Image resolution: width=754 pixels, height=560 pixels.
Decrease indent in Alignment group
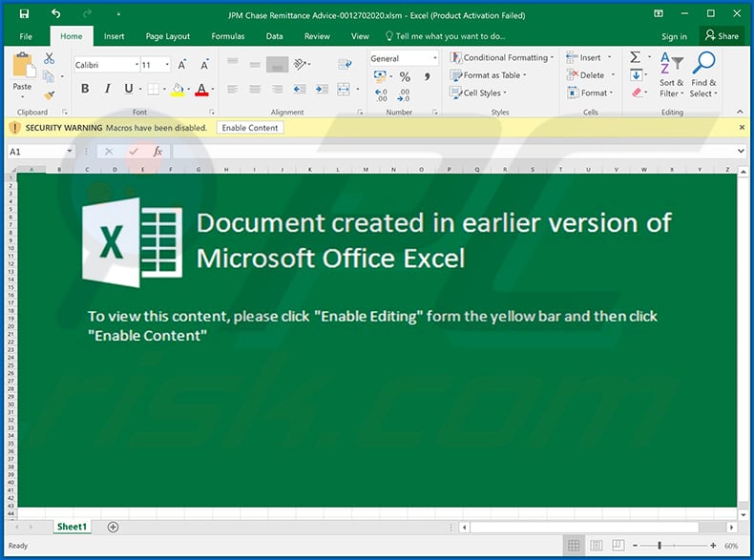point(299,89)
